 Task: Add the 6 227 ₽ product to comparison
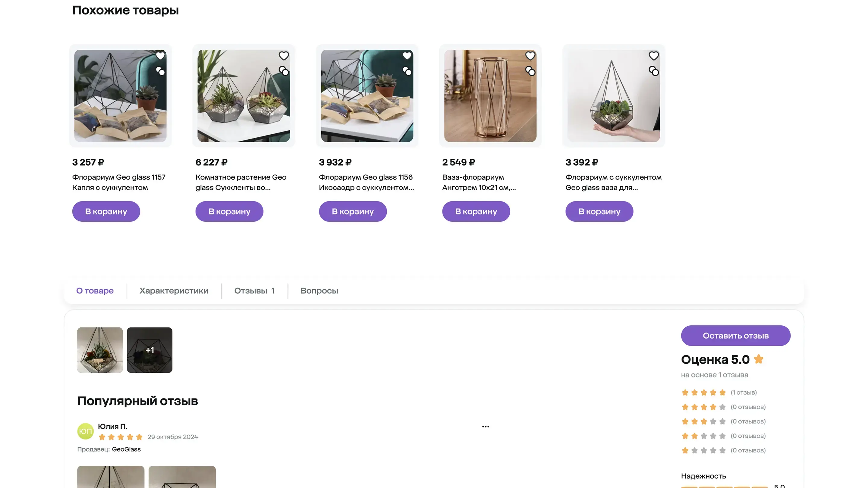pyautogui.click(x=284, y=71)
